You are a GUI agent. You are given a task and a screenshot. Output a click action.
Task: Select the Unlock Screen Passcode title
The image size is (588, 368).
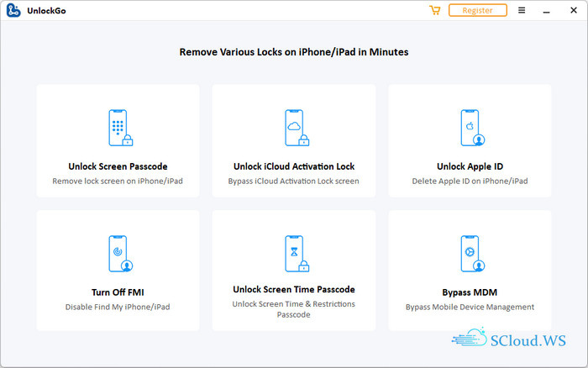point(118,166)
